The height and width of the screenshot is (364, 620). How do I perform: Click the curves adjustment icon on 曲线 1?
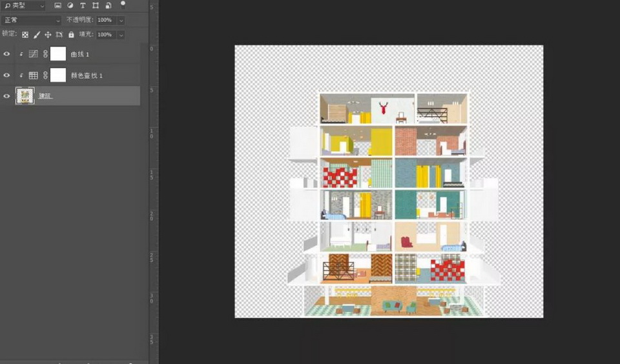pyautogui.click(x=34, y=54)
